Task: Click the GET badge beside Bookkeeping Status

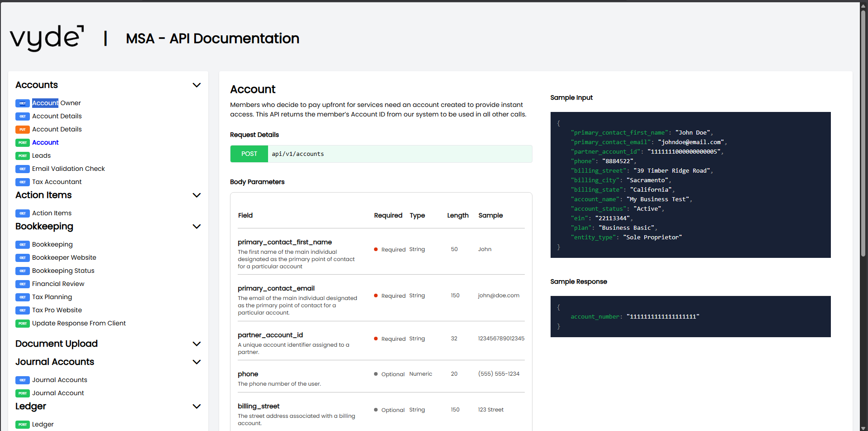Action: [23, 271]
